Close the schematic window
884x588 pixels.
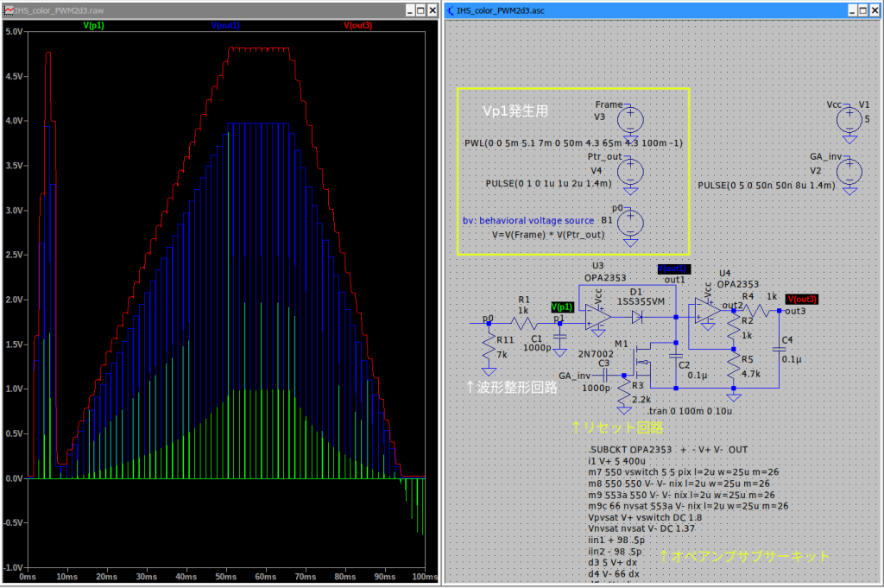(x=875, y=10)
